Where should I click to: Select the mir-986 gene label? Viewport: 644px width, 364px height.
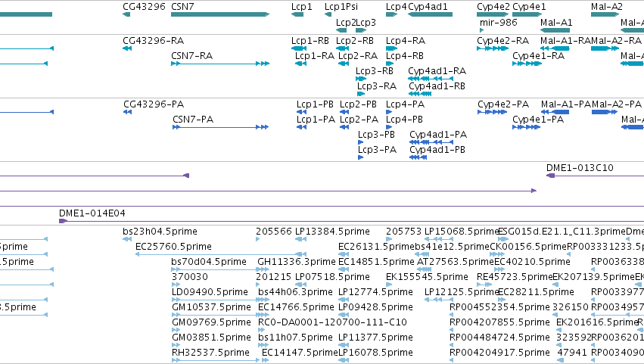click(498, 22)
